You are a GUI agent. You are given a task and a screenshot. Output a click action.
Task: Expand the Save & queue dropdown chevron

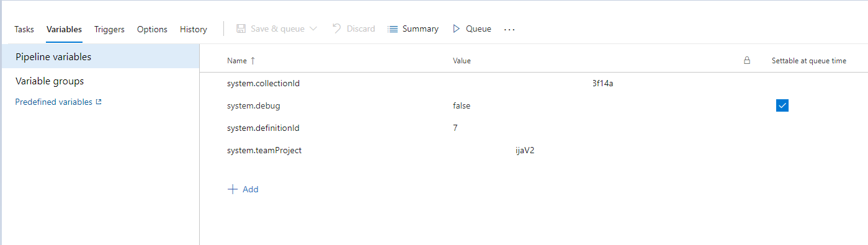tap(313, 29)
